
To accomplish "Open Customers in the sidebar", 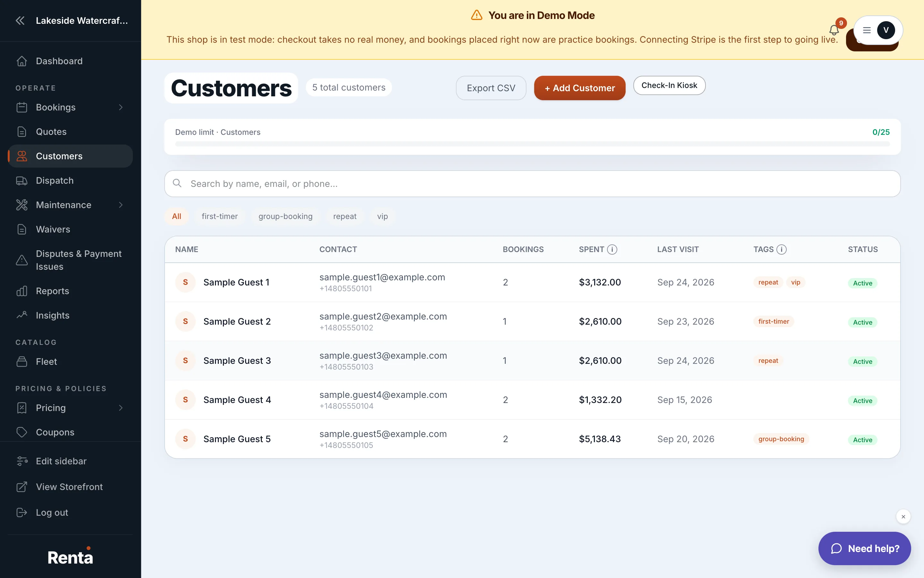I will [x=70, y=156].
